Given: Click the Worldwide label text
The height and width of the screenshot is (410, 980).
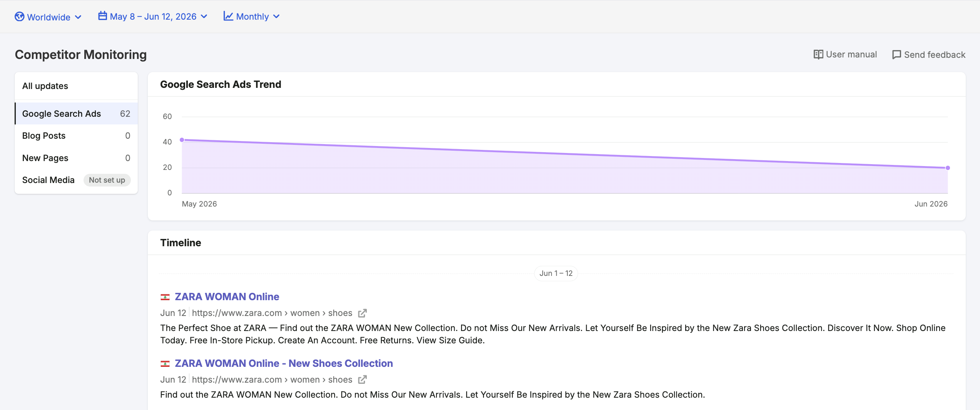Looking at the screenshot, I should coord(49,17).
